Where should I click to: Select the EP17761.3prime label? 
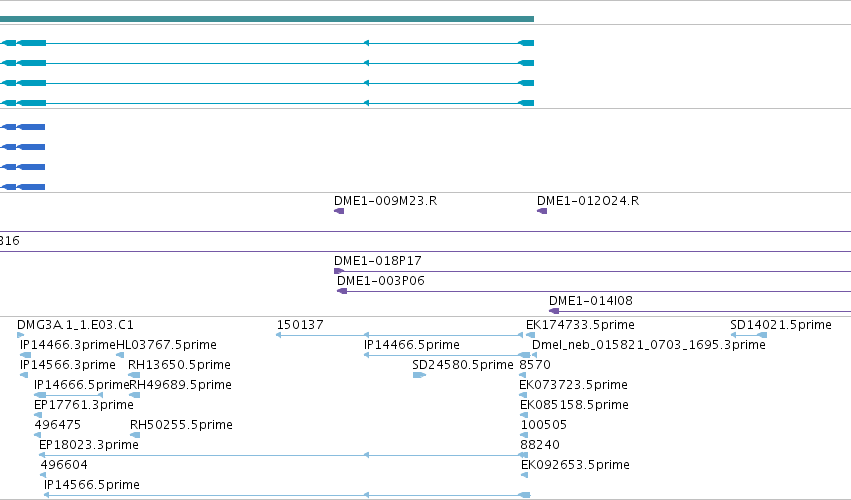click(84, 405)
